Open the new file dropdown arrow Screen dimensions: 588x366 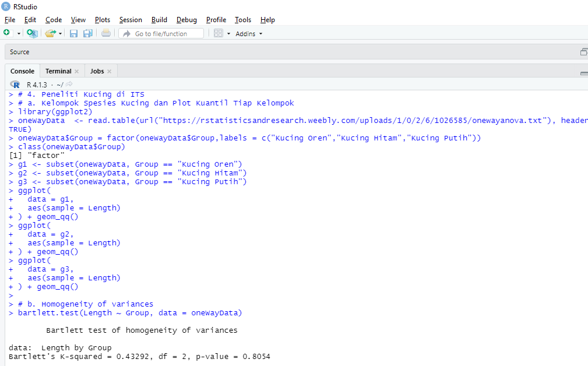tap(18, 33)
